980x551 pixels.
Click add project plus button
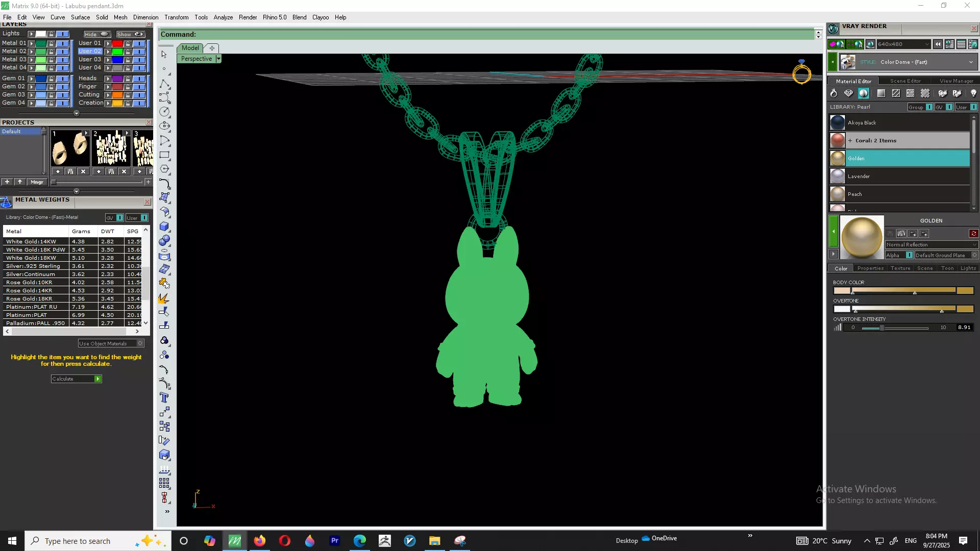[x=7, y=182]
